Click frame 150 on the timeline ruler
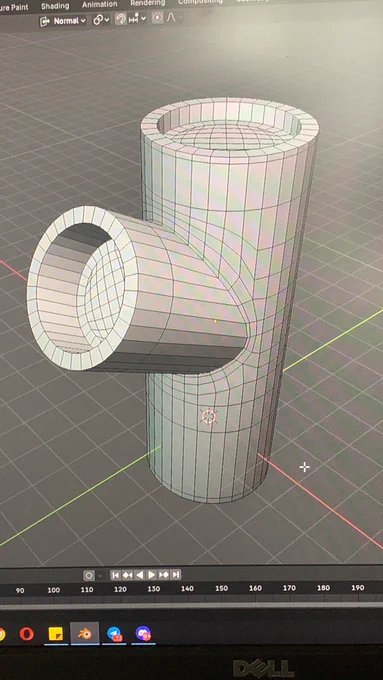Screen dimensions: 383x680 pos(221,588)
